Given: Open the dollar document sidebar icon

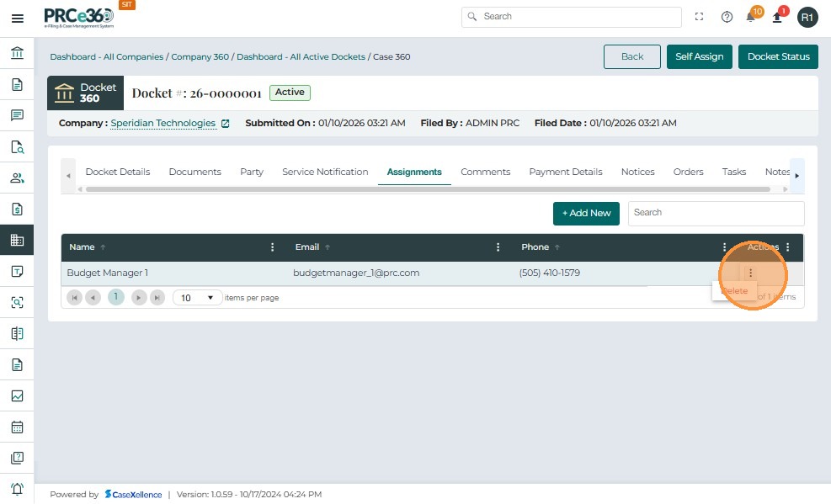Looking at the screenshot, I should click(x=17, y=210).
